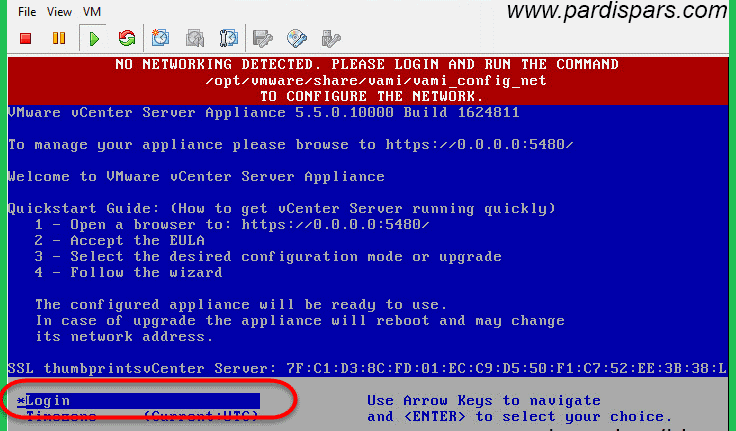Click the 'its network address.' line

[x=124, y=337]
